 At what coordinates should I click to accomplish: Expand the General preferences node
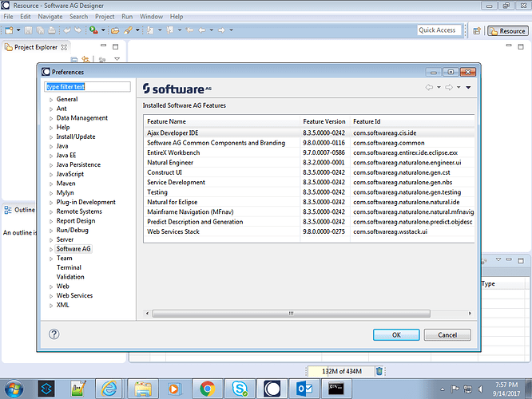pos(51,100)
